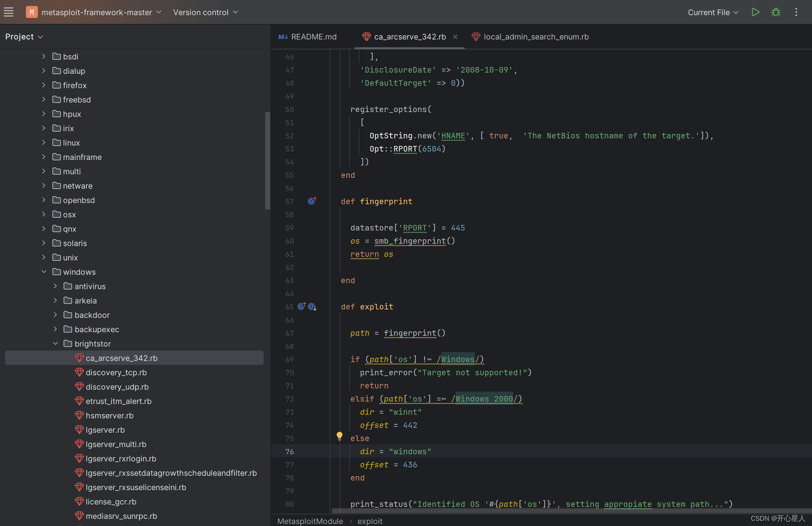Select ca_arcserve_342.rb in project tree

click(x=134, y=358)
